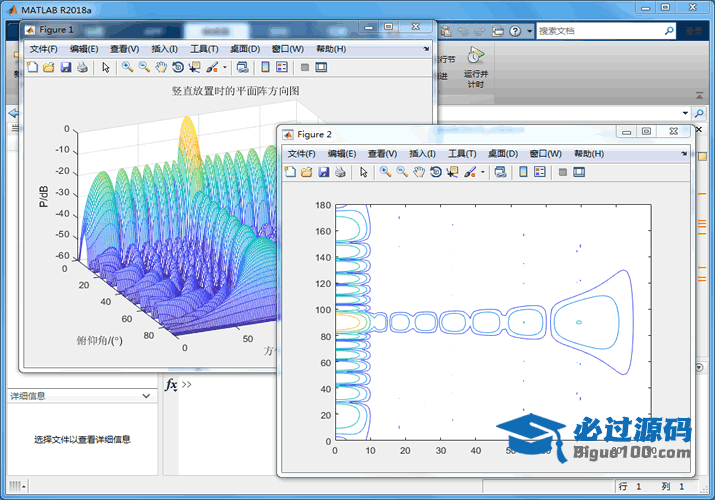
Task: Click Zoom In icon in Figure 2 toolbar
Action: click(384, 172)
